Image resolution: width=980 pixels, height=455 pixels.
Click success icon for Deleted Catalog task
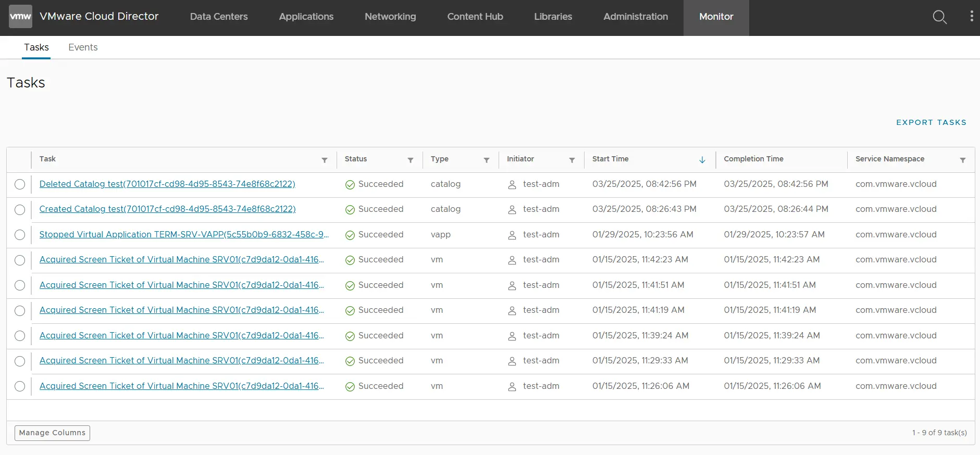[x=350, y=185]
